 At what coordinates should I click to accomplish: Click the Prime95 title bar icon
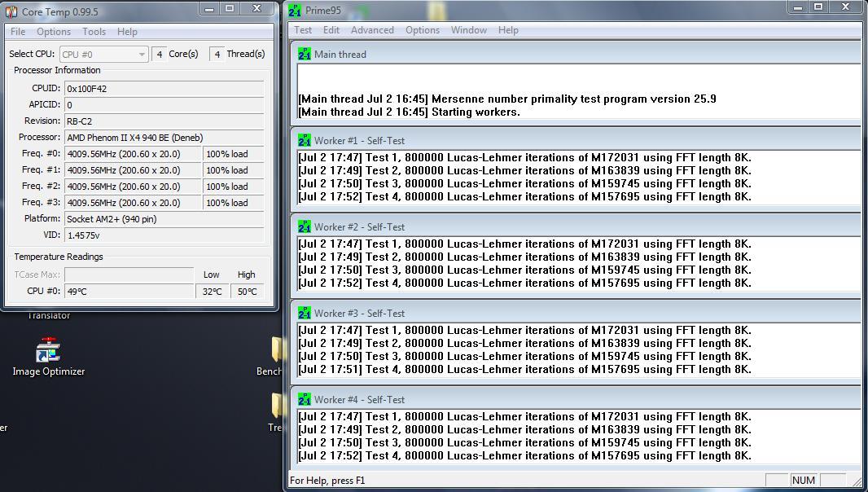295,10
